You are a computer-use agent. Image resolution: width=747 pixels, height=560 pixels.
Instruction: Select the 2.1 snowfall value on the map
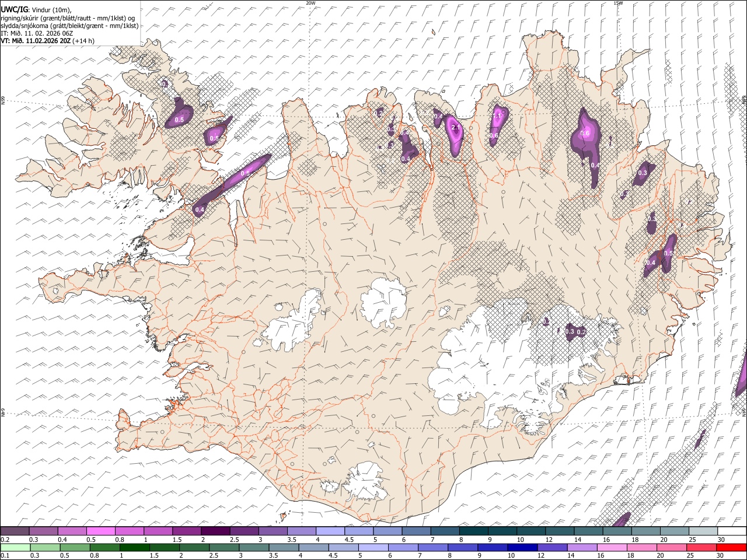pyautogui.click(x=457, y=128)
